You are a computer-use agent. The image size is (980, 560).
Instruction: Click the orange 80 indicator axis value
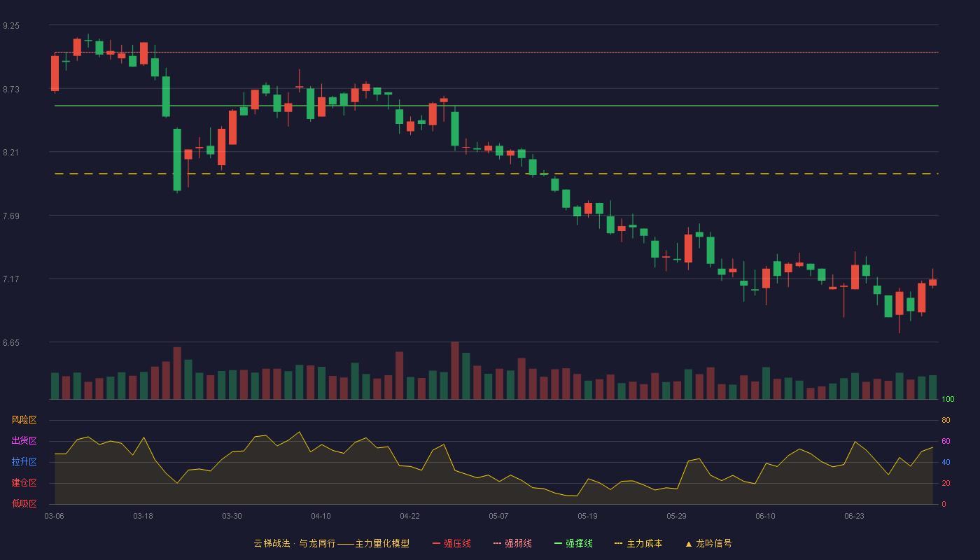pos(946,421)
